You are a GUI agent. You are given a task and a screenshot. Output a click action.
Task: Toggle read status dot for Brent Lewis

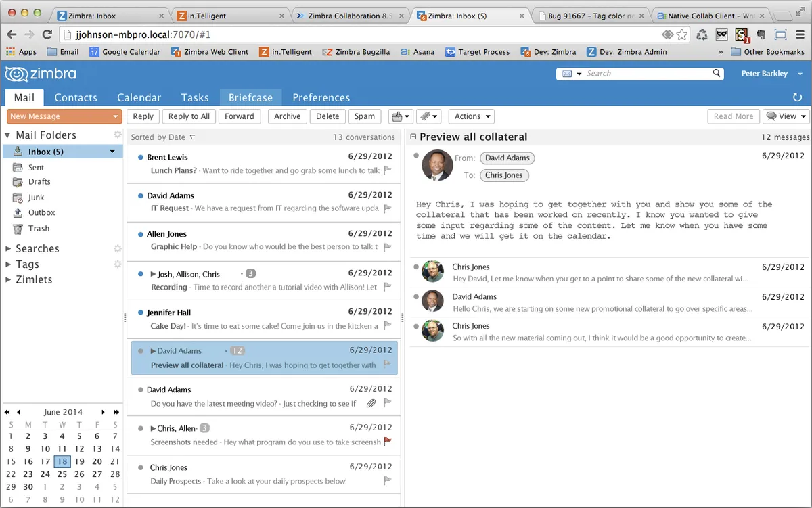click(x=140, y=157)
